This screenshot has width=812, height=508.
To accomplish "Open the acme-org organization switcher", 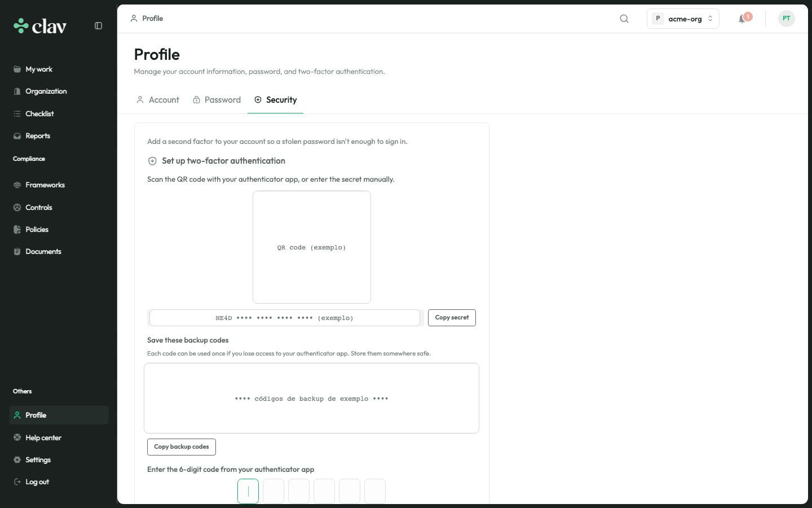I will [x=683, y=19].
